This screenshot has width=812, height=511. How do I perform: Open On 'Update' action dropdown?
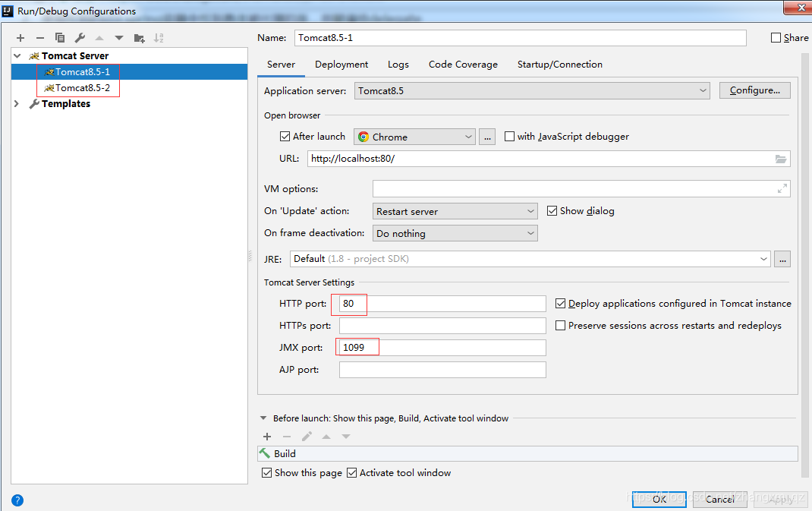pos(455,211)
